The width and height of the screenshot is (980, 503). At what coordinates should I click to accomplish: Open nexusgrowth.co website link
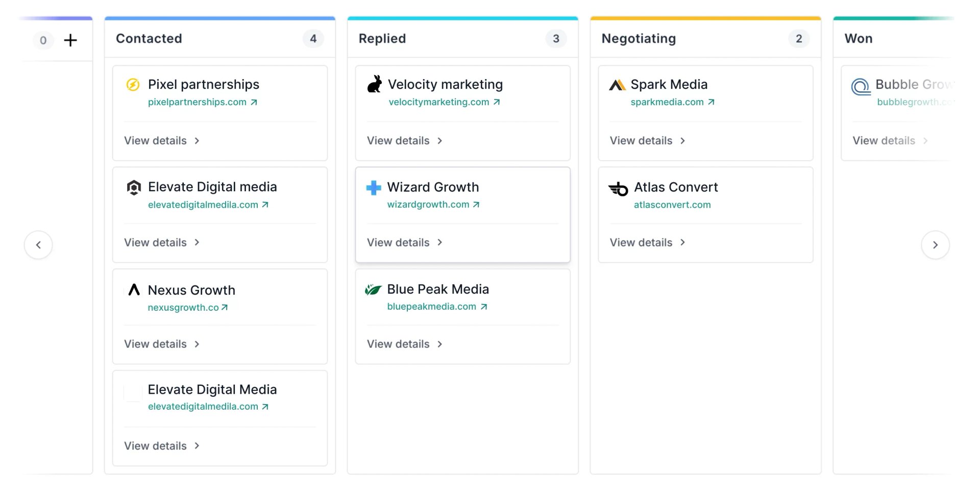click(x=183, y=308)
